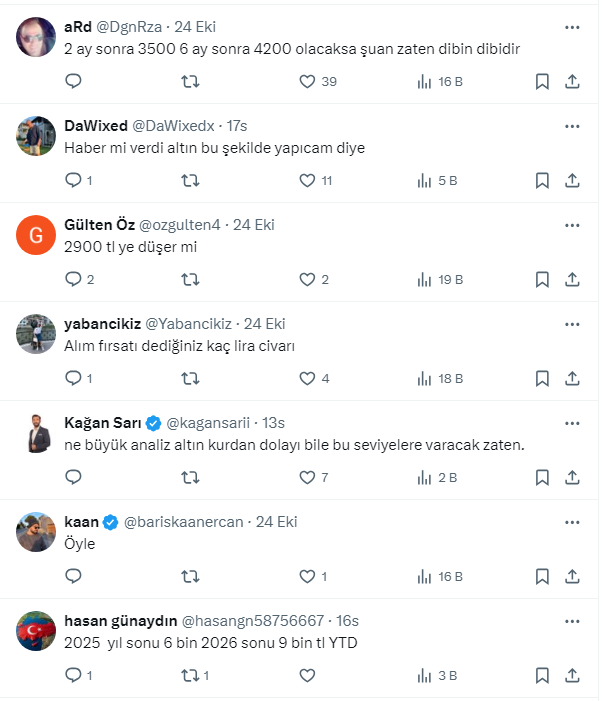Image resolution: width=602 pixels, height=701 pixels.
Task: Open DaWixed's profile picture
Action: point(36,135)
